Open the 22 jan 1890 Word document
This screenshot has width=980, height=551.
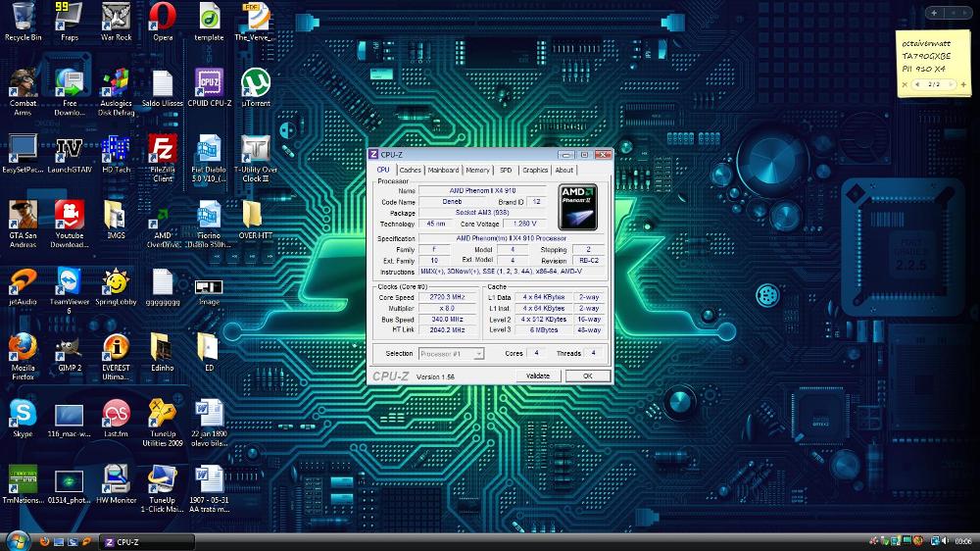(210, 423)
